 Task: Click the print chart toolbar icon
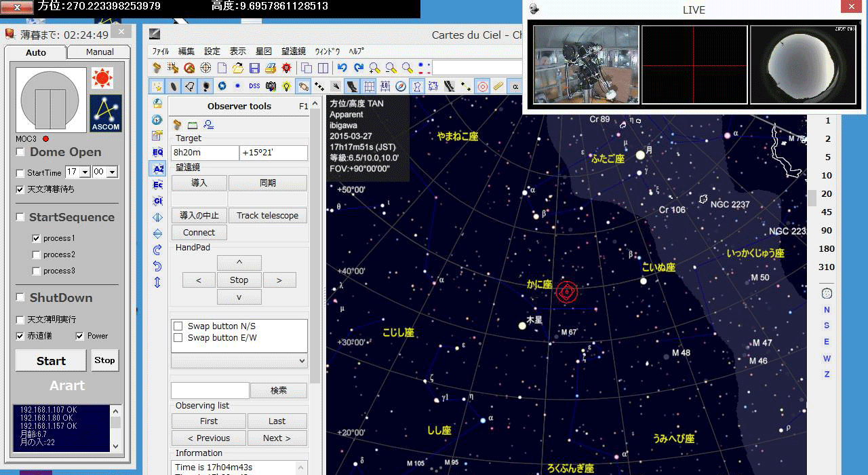(271, 68)
